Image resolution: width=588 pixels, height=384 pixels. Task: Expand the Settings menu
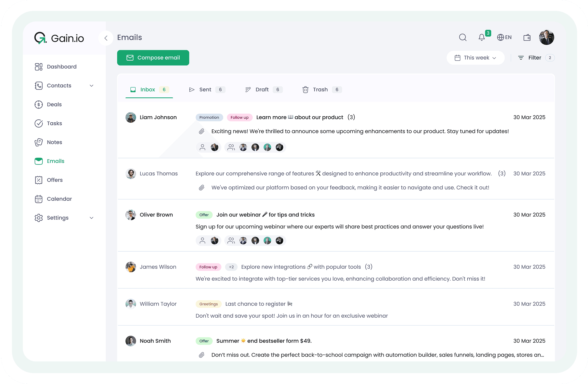[92, 218]
